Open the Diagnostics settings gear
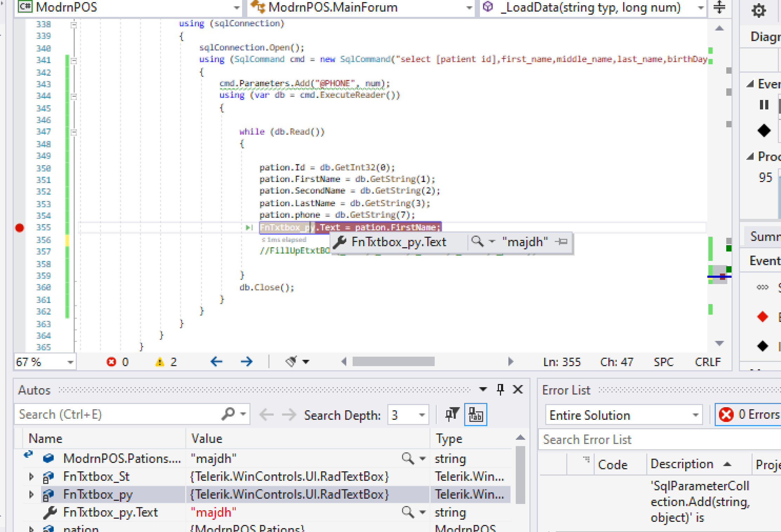Image resolution: width=781 pixels, height=532 pixels. click(759, 11)
